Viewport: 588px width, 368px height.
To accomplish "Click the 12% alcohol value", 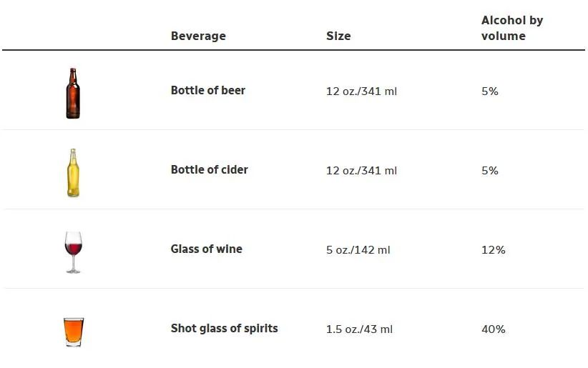I will click(494, 250).
